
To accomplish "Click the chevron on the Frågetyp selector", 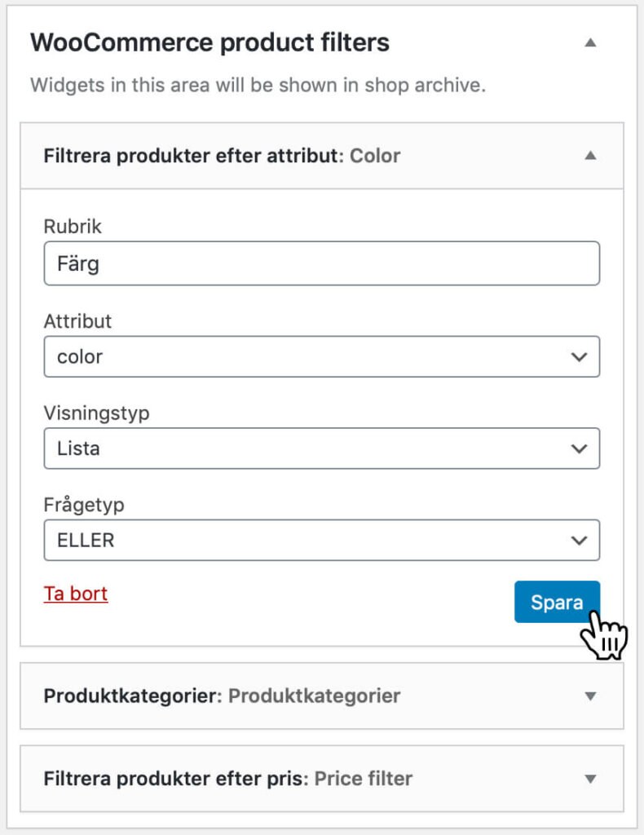I will 579,540.
